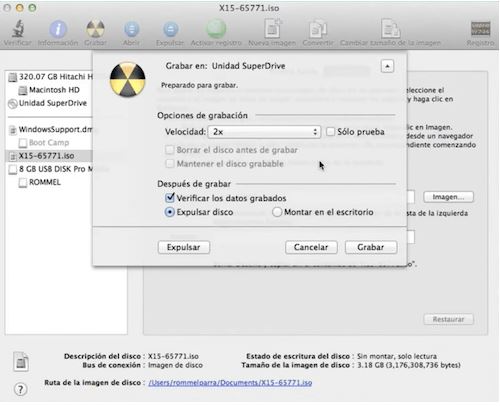Click the Grabar burn toolbar icon
Image resolution: width=500 pixels, height=406 pixels.
tap(95, 29)
